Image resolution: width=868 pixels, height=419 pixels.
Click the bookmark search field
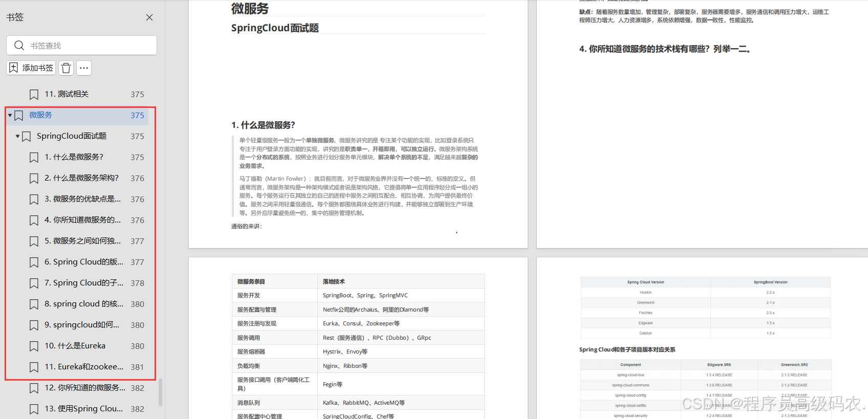coord(82,46)
